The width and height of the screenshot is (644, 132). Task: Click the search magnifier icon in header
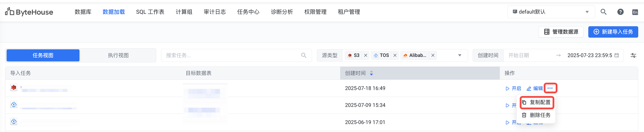coord(603,12)
